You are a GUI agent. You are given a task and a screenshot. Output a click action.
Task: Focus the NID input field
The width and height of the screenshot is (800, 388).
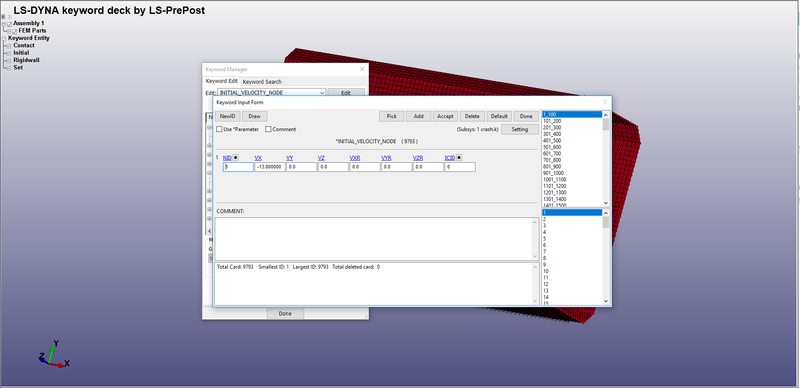(x=238, y=167)
